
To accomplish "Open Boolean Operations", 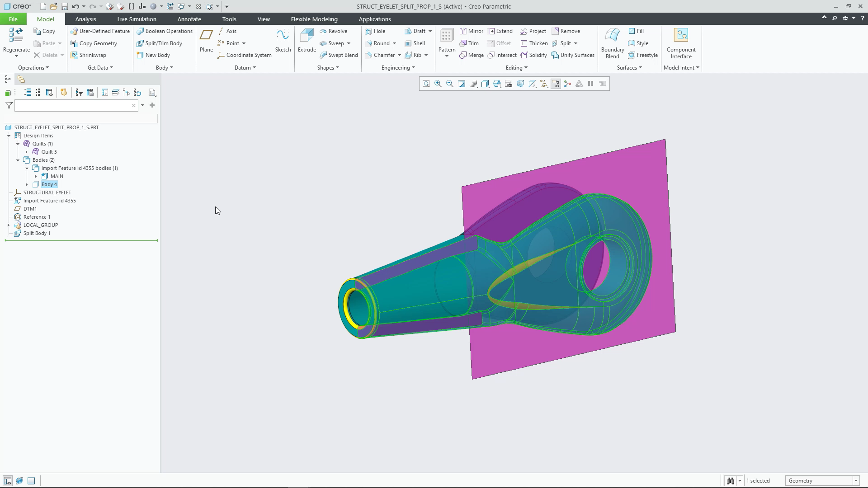I will click(165, 31).
